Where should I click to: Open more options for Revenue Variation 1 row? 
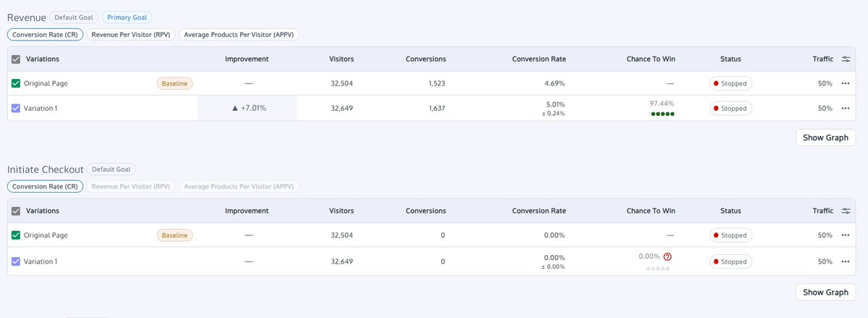tap(846, 108)
